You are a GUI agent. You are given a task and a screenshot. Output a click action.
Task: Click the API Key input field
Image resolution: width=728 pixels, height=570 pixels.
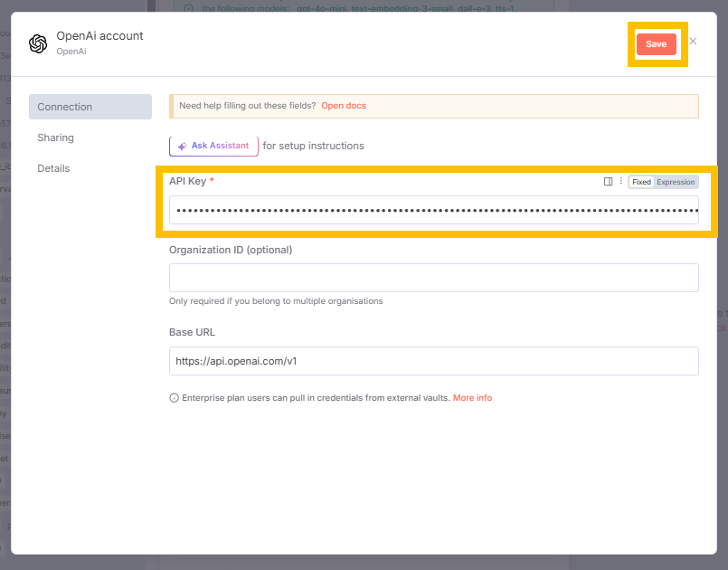click(434, 210)
